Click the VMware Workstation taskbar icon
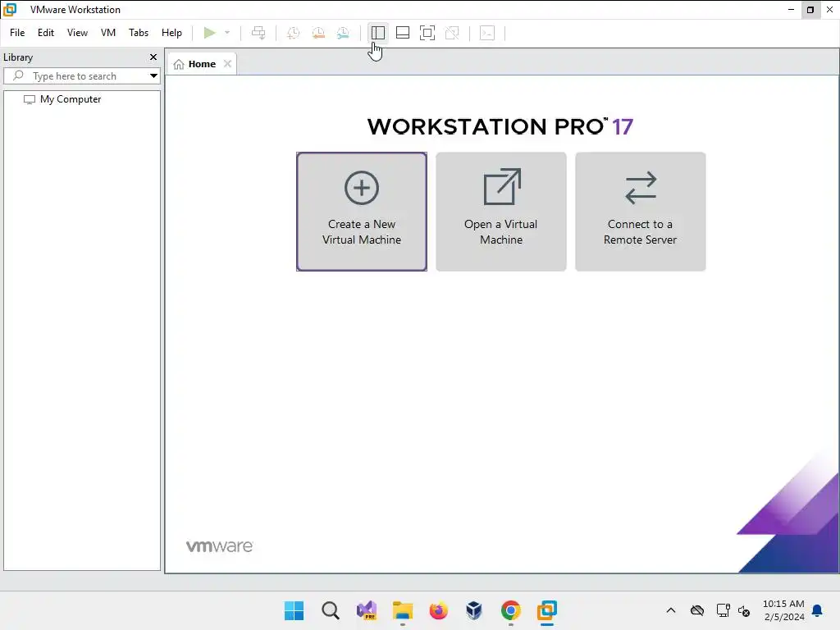 pyautogui.click(x=547, y=610)
